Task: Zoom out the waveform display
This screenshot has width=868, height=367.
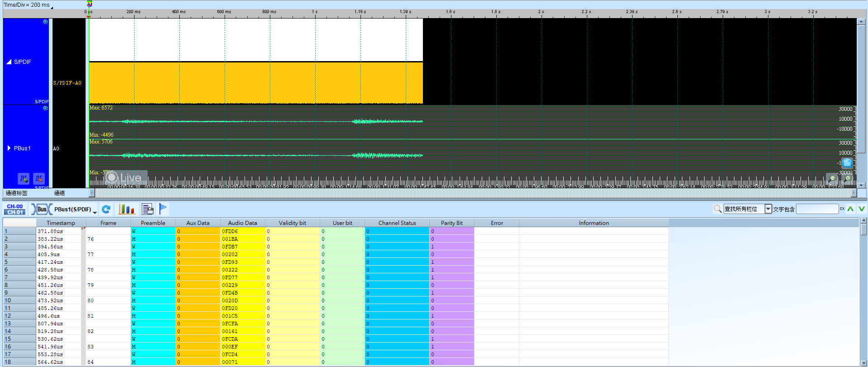Action: [832, 178]
